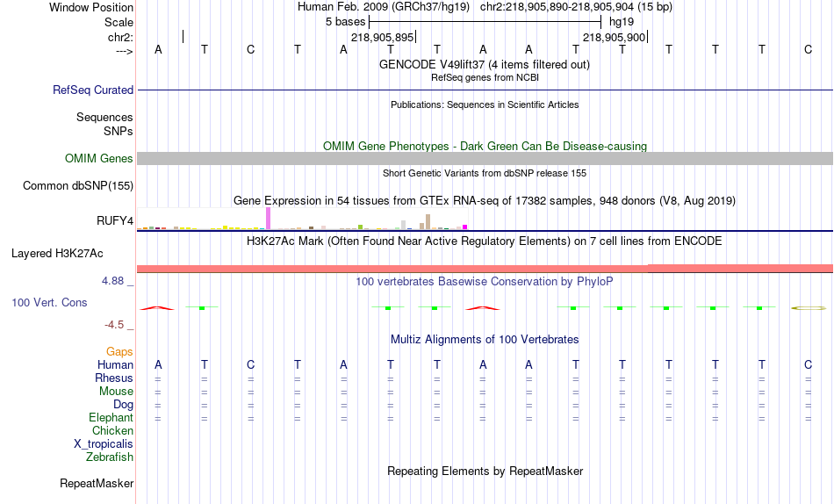Click the gray OMIM Genes item bar

(485, 159)
